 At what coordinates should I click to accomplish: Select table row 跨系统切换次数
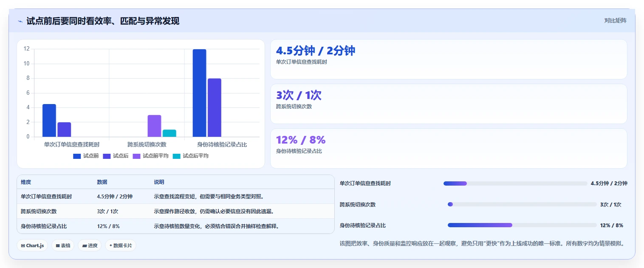pos(175,211)
